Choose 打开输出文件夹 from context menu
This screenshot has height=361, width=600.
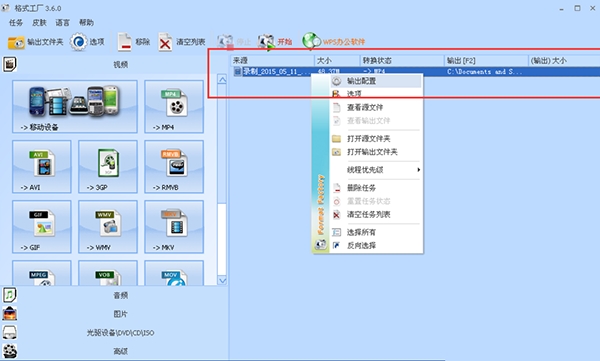(376, 152)
